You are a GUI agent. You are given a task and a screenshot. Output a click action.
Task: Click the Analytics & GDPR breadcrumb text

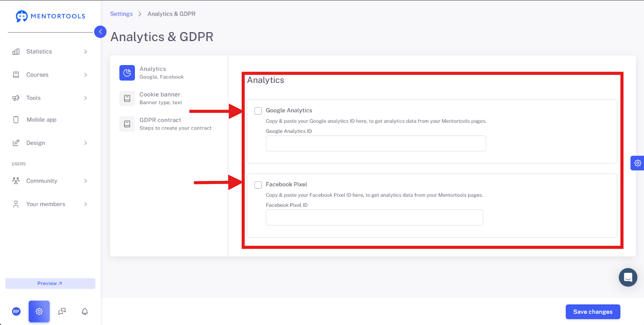tap(171, 14)
